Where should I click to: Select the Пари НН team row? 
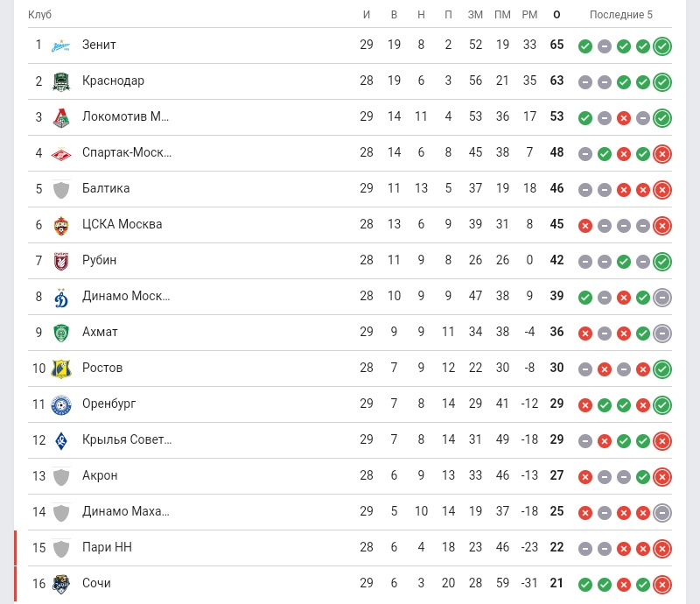pyautogui.click(x=349, y=548)
